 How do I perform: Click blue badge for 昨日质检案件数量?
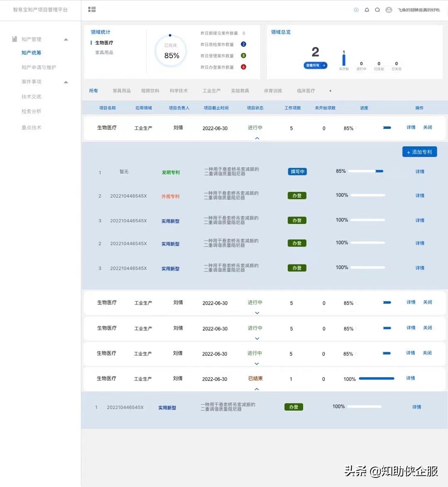click(243, 44)
